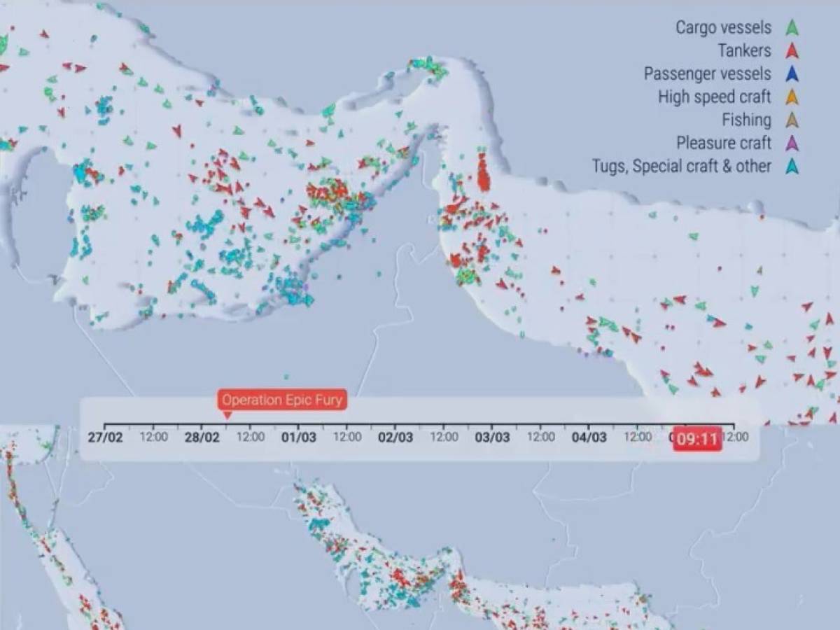Move to 03/03 on the timeline
The image size is (840, 630).
(x=491, y=437)
